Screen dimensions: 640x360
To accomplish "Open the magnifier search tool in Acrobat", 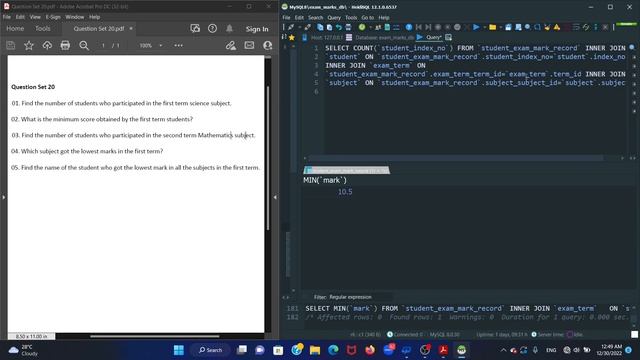I will (84, 45).
